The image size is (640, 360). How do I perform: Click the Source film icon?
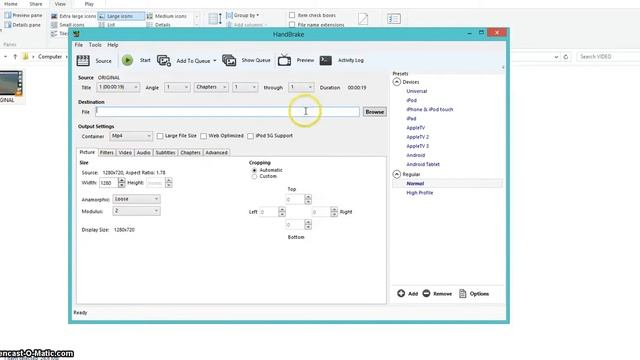[x=83, y=60]
